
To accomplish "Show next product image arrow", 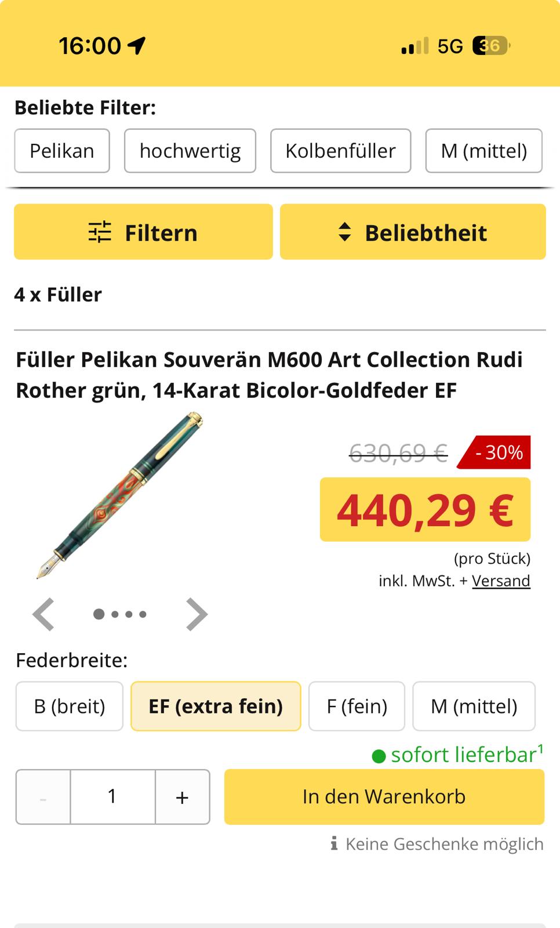I will click(197, 614).
